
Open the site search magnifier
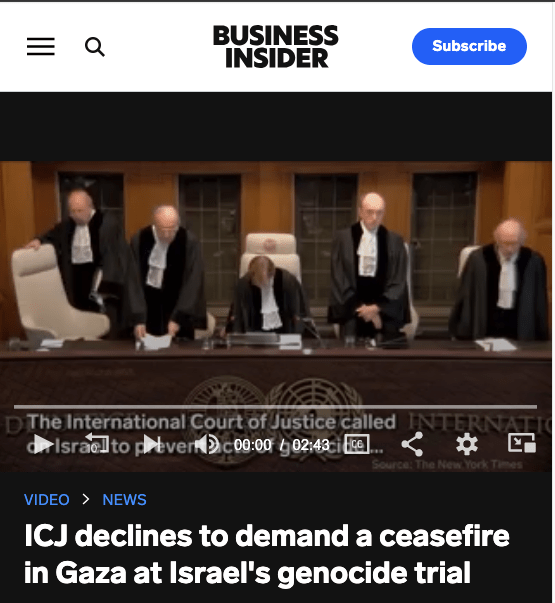(95, 47)
